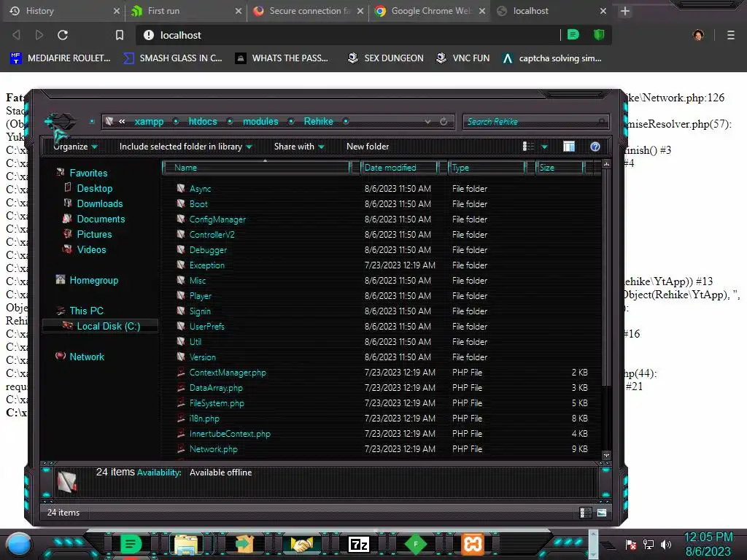Select Homegroup in navigation pane
747x560 pixels.
pos(93,281)
